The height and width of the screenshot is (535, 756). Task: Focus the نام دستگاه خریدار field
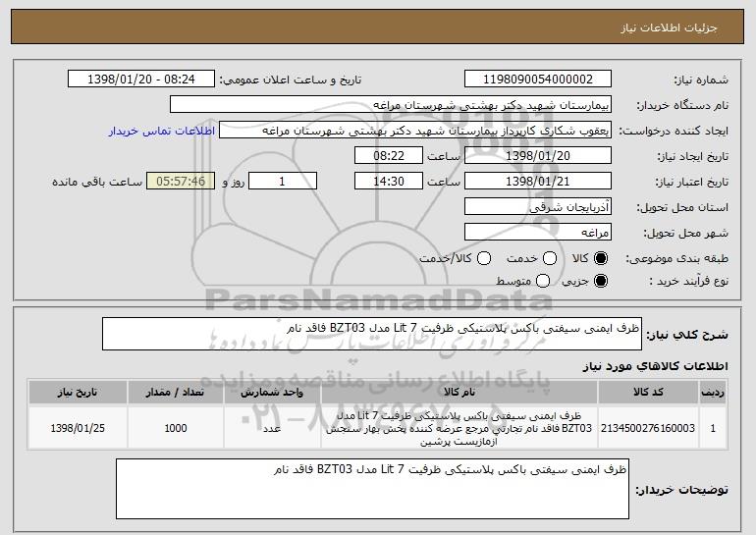[x=390, y=105]
